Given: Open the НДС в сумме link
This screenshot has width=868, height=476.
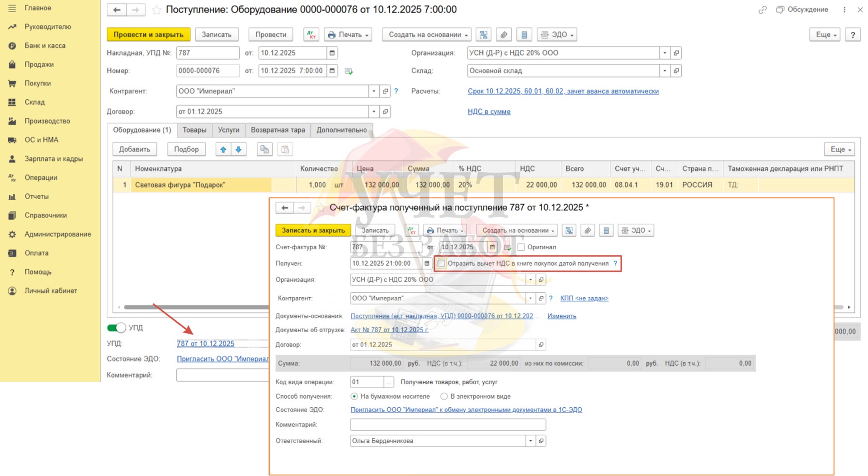Looking at the screenshot, I should click(489, 112).
